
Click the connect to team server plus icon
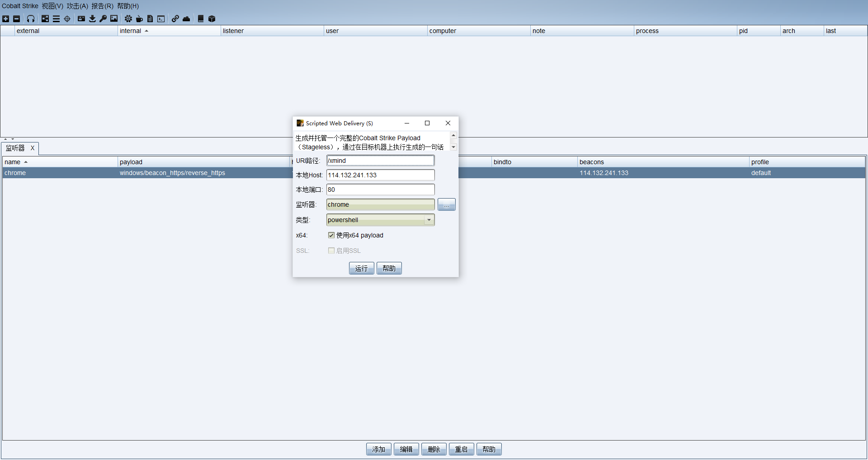click(x=6, y=19)
